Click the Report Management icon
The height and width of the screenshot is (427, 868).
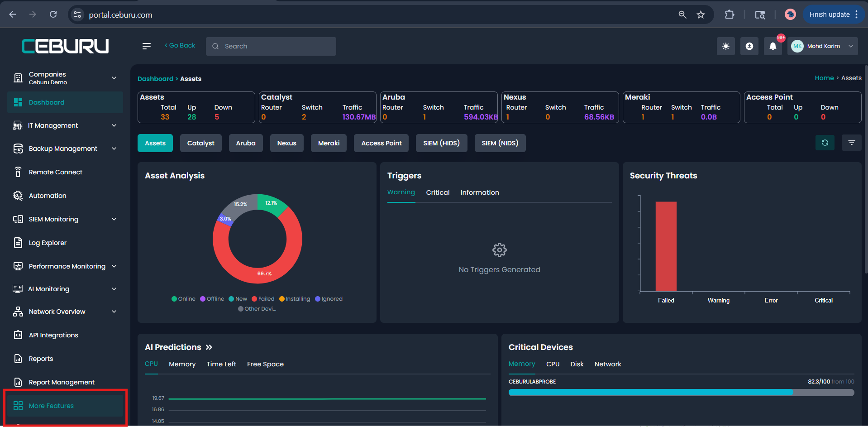pyautogui.click(x=18, y=382)
